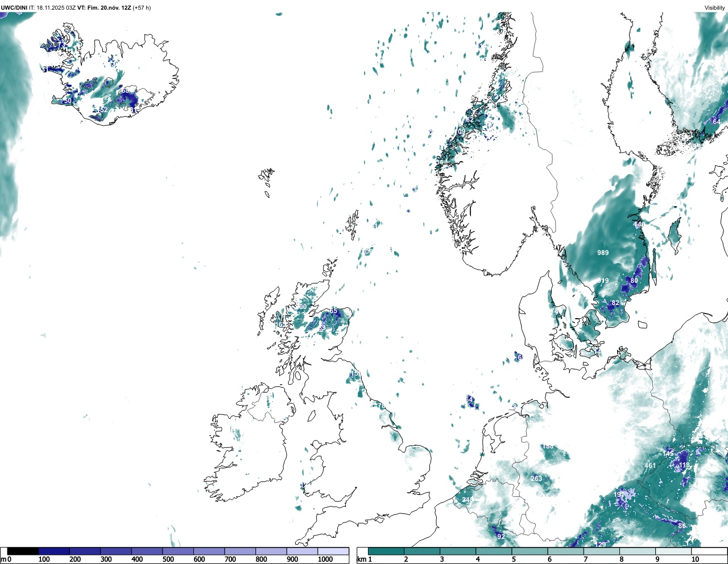Click the '461' visibility value label

click(x=650, y=466)
